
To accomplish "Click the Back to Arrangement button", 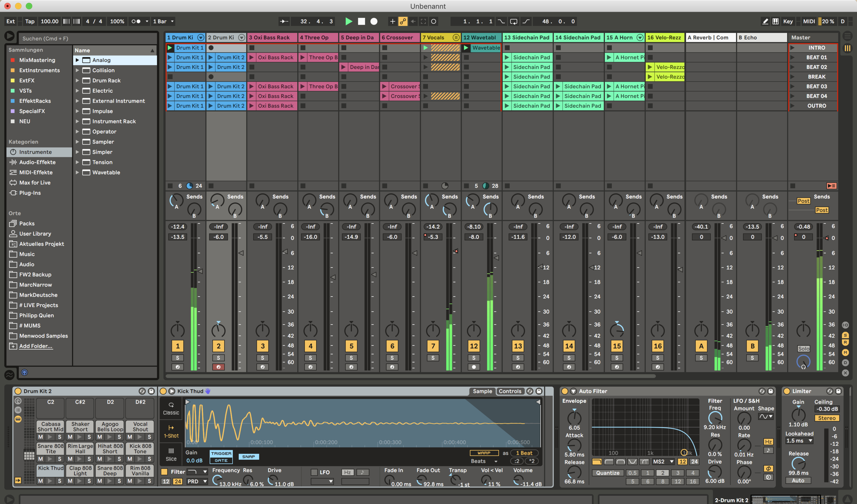I will [x=831, y=186].
